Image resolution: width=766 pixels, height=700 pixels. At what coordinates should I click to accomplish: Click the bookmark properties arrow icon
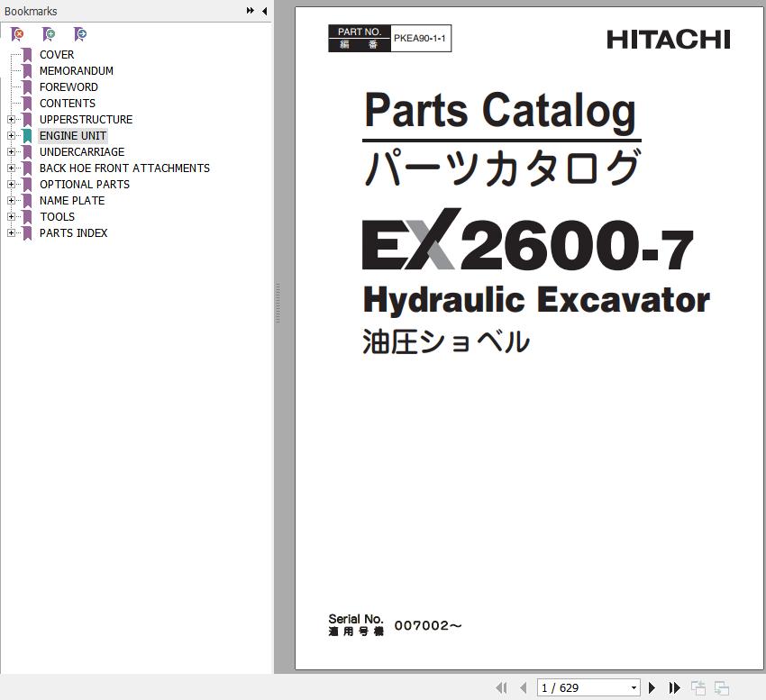click(80, 34)
